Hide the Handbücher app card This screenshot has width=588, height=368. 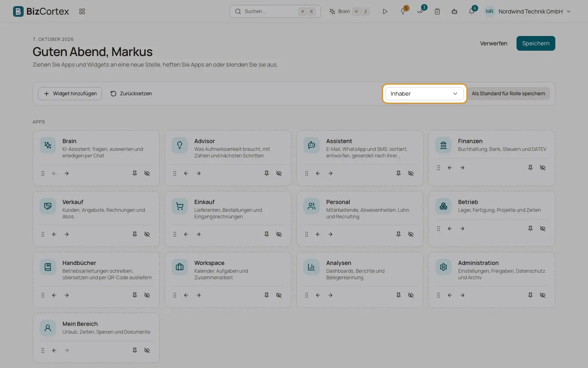coord(147,295)
